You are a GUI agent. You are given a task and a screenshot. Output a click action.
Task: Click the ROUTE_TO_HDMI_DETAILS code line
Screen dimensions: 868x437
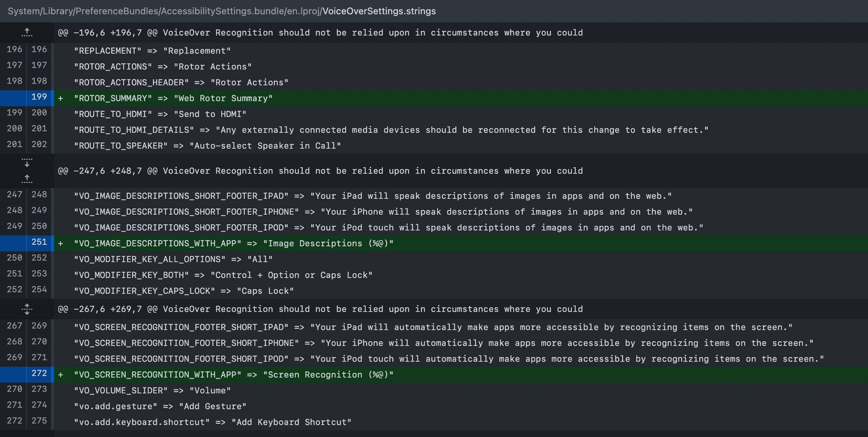point(391,130)
